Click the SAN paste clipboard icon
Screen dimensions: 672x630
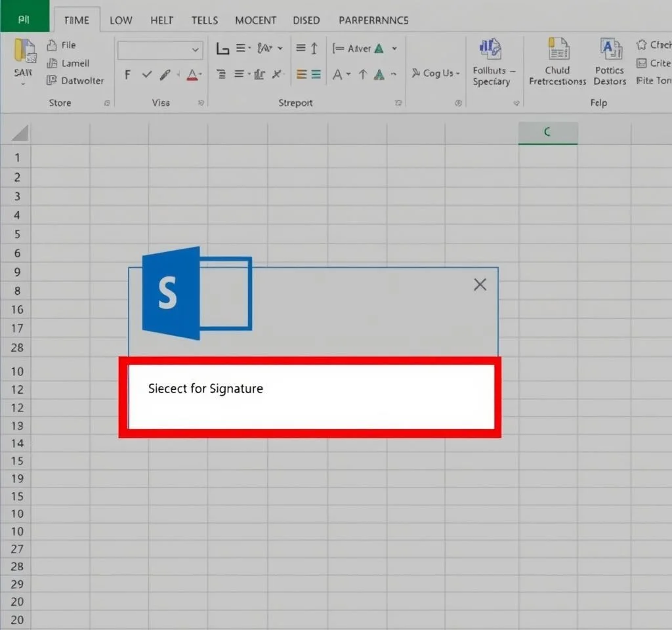[x=24, y=51]
